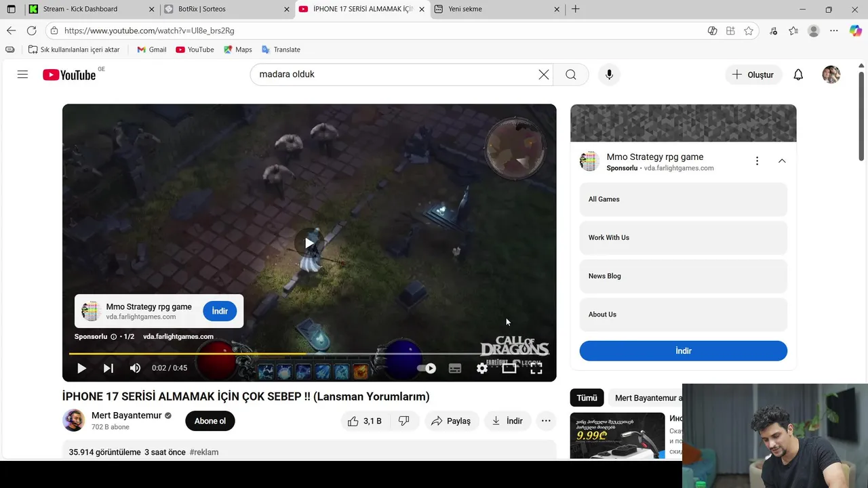Screen dimensions: 868x488
Task: Click İndir on the ad overlay
Action: point(220,311)
